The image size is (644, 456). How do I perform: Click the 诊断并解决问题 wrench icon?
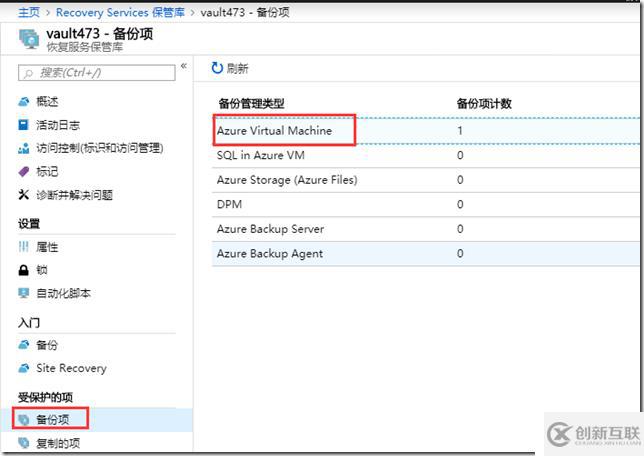coord(24,195)
